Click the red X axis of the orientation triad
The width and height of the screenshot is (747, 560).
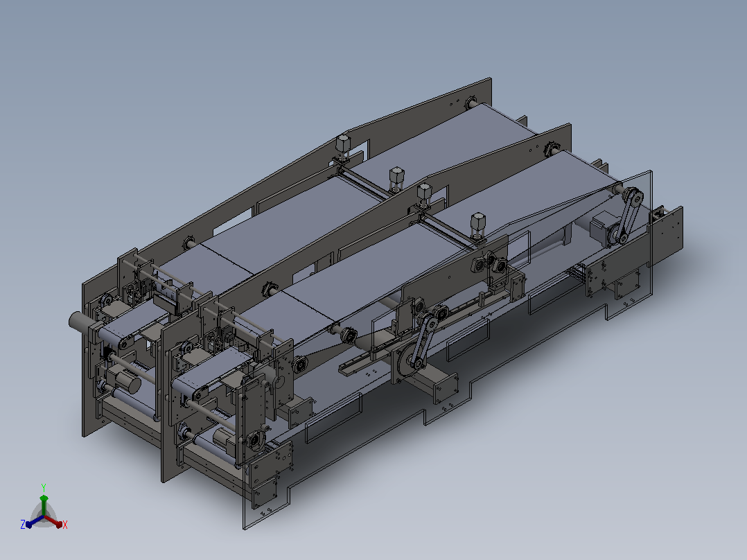54,521
